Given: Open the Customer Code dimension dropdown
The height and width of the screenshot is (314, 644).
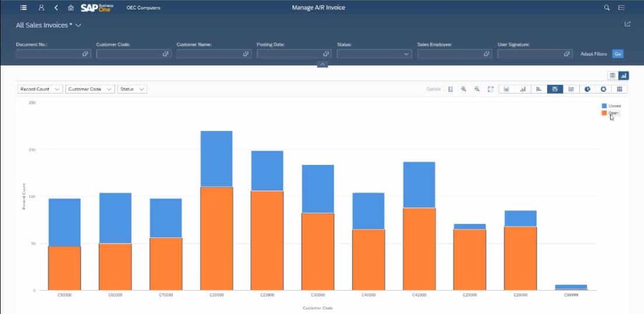Looking at the screenshot, I should coord(90,89).
